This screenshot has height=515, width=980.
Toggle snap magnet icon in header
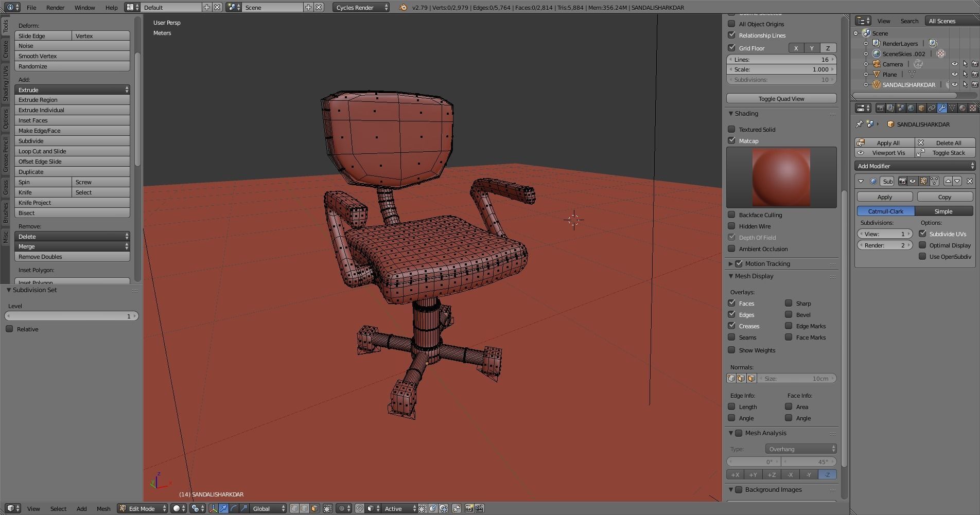[360, 508]
